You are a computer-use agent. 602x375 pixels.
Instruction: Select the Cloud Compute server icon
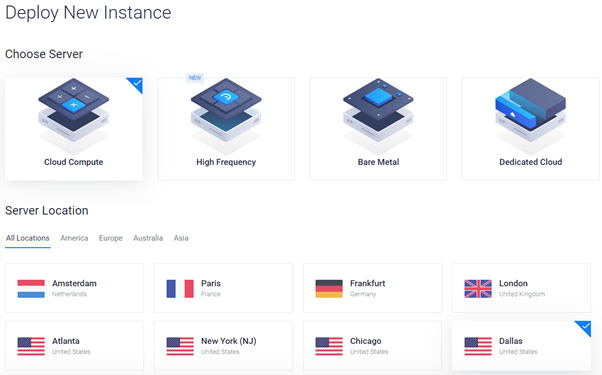(73, 116)
